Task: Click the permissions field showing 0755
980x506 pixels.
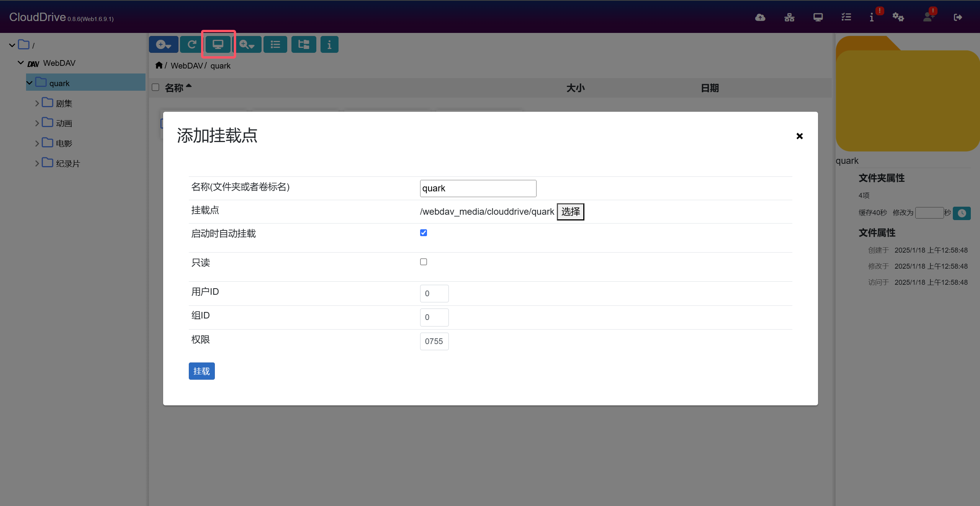Action: click(x=434, y=341)
